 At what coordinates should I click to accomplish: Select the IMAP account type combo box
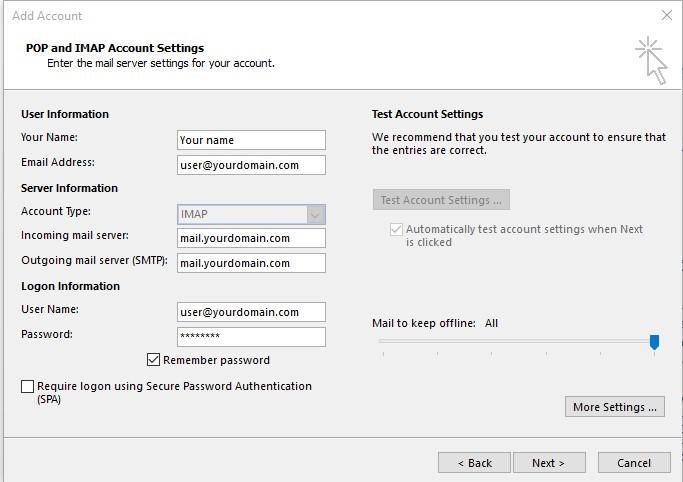(x=251, y=215)
